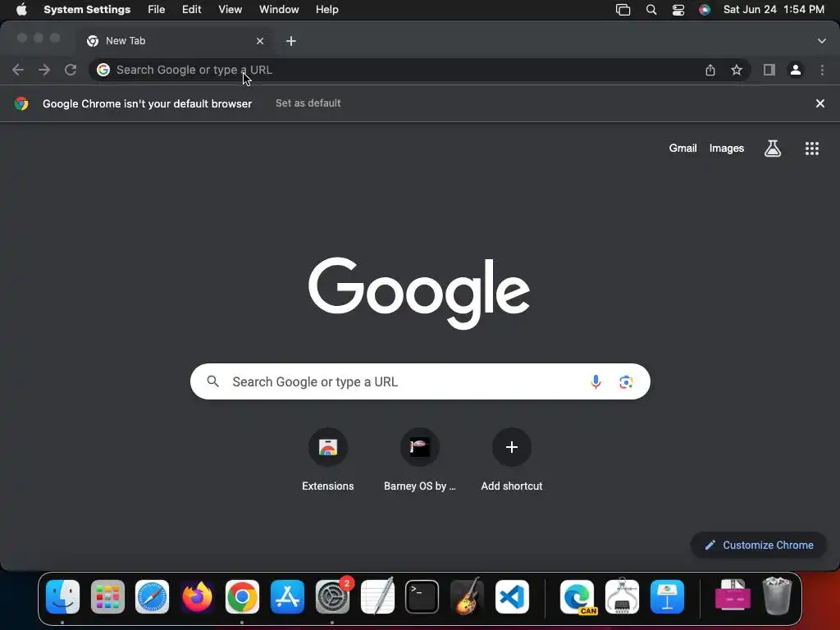Open the Google apps grid
Image resolution: width=840 pixels, height=630 pixels.
point(811,148)
